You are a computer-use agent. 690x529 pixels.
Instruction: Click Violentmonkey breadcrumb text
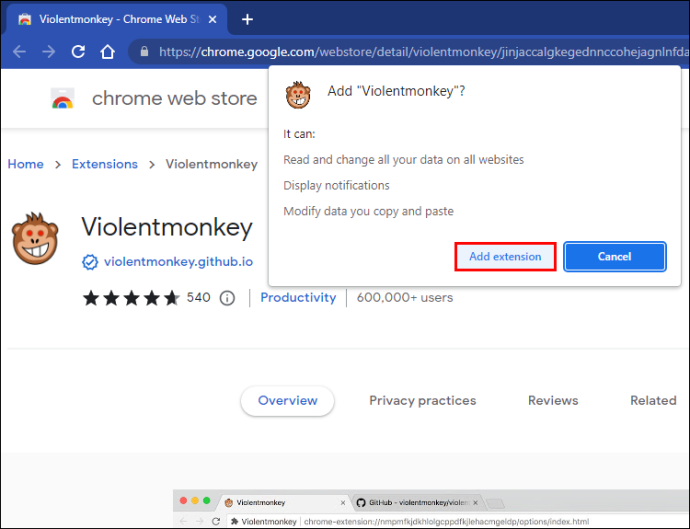click(x=212, y=164)
